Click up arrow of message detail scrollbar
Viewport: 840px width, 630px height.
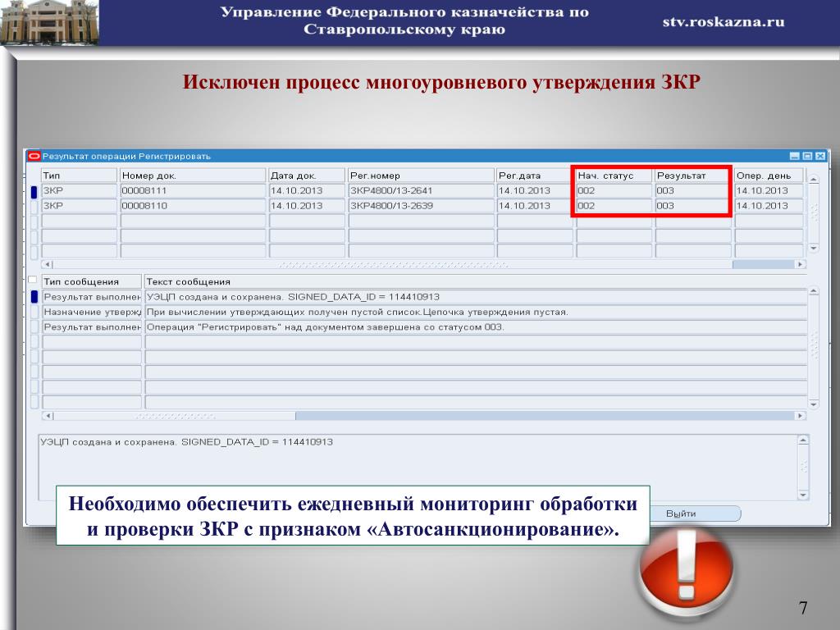[803, 441]
